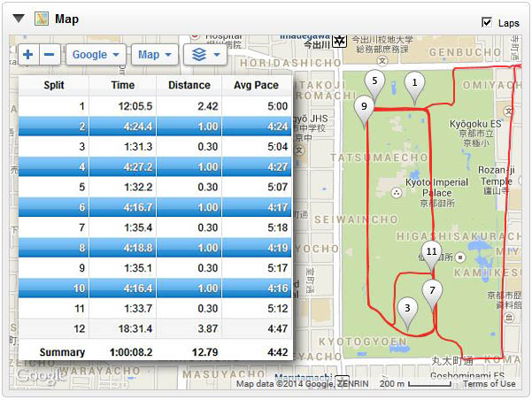Select split 10 time 4:16.4
Viewport: 532px width, 400px height.
pos(138,288)
